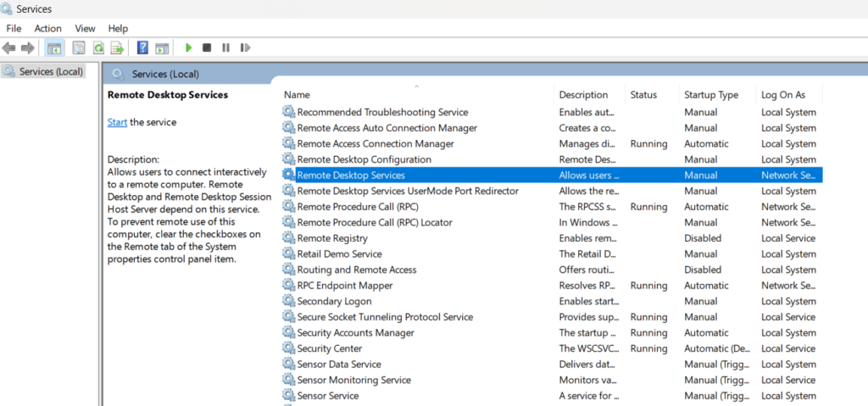Toggle Show/Hide Console Tree icon
This screenshot has width=868, height=406.
[54, 48]
